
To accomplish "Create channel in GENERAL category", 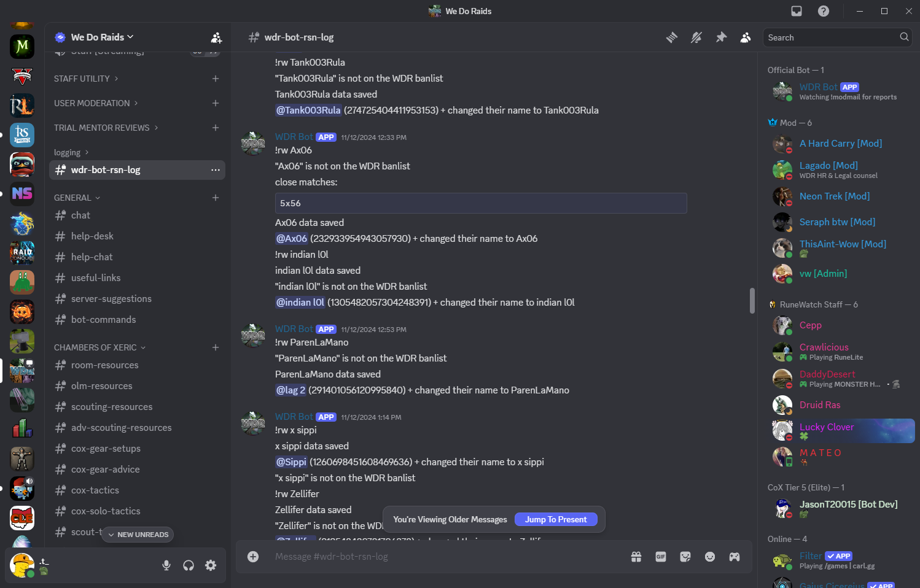I will click(x=216, y=198).
